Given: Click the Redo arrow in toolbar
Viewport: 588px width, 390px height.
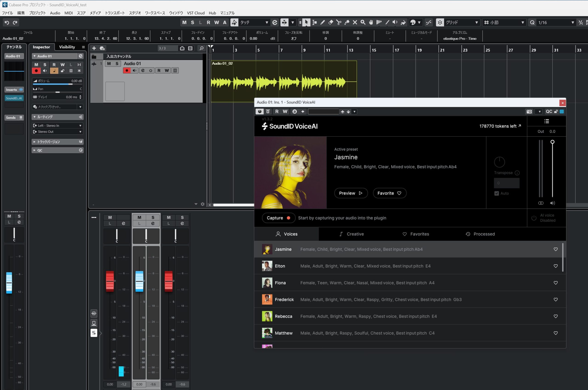Looking at the screenshot, I should tap(15, 22).
